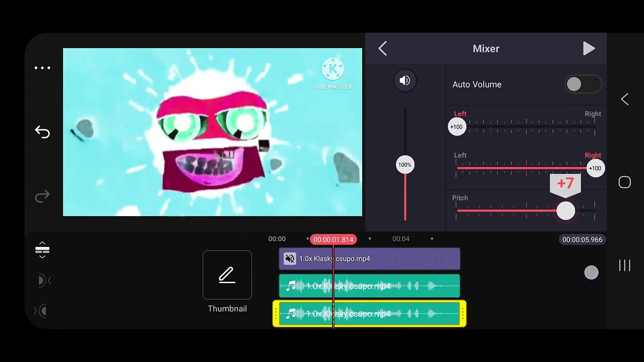Click the yellow-outlined selected audio clip
Screen dimensions: 644x362
tap(369, 314)
